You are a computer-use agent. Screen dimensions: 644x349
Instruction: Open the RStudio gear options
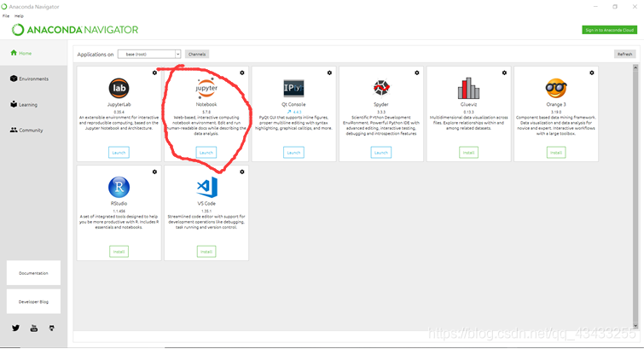click(154, 172)
